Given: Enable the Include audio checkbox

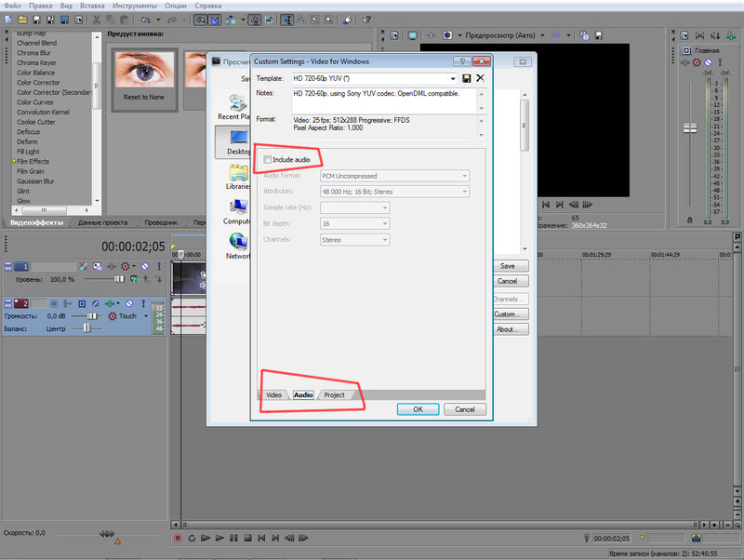Looking at the screenshot, I should coord(268,160).
